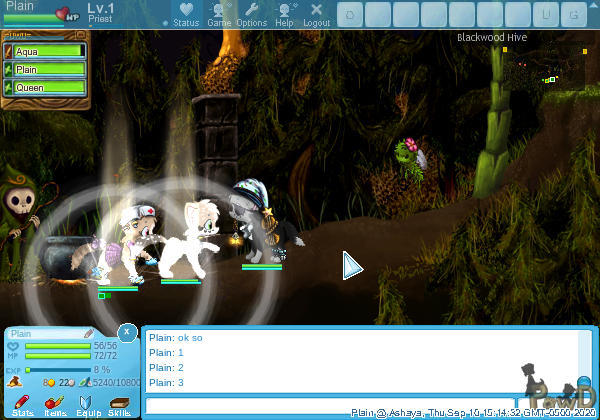Click the hotkey slot labeled U
The width and height of the screenshot is (600, 420).
(x=546, y=14)
